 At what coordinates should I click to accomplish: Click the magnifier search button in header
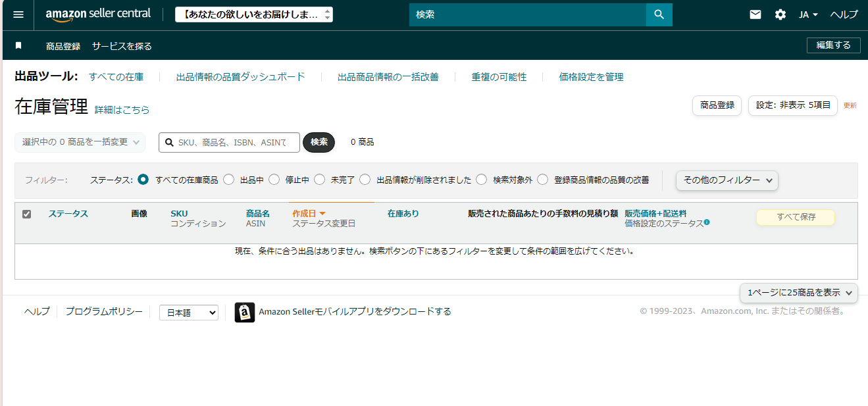(659, 14)
